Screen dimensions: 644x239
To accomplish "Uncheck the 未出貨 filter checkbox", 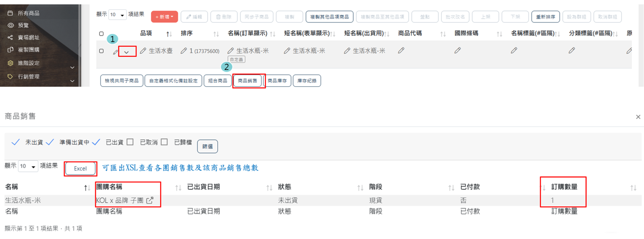I will click(16, 142).
